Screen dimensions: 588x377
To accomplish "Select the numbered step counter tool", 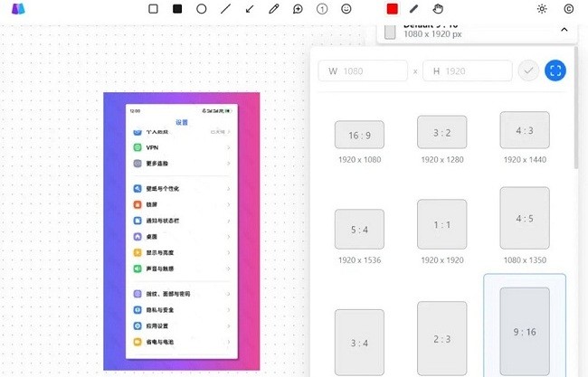I will click(322, 9).
